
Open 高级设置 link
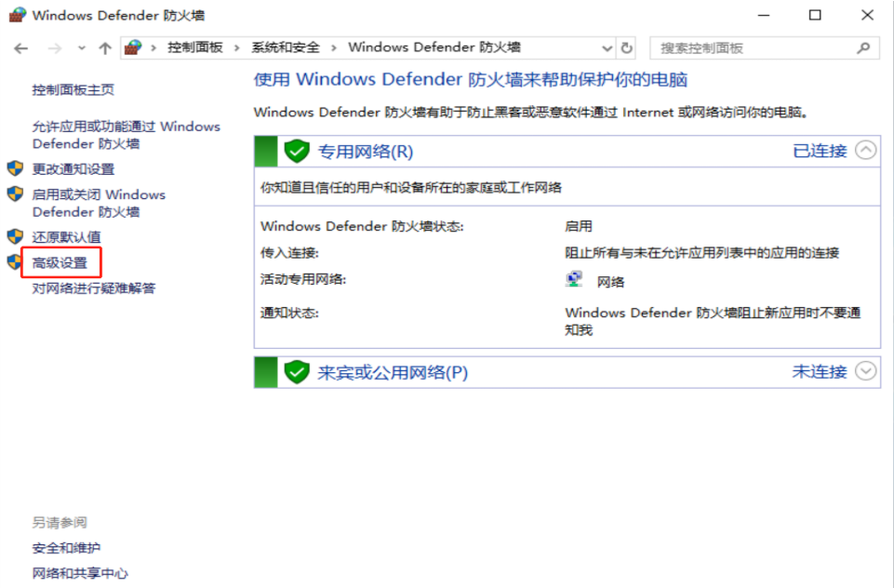click(60, 263)
